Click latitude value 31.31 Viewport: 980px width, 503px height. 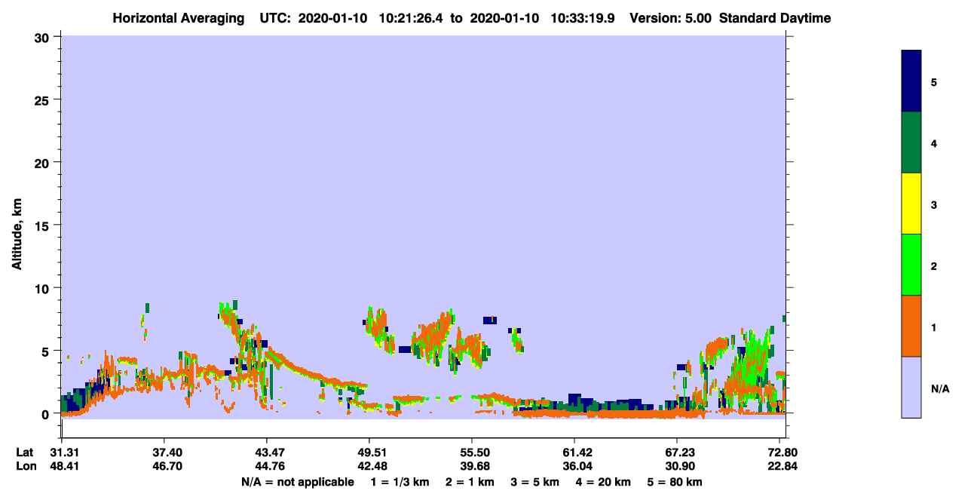tap(64, 452)
